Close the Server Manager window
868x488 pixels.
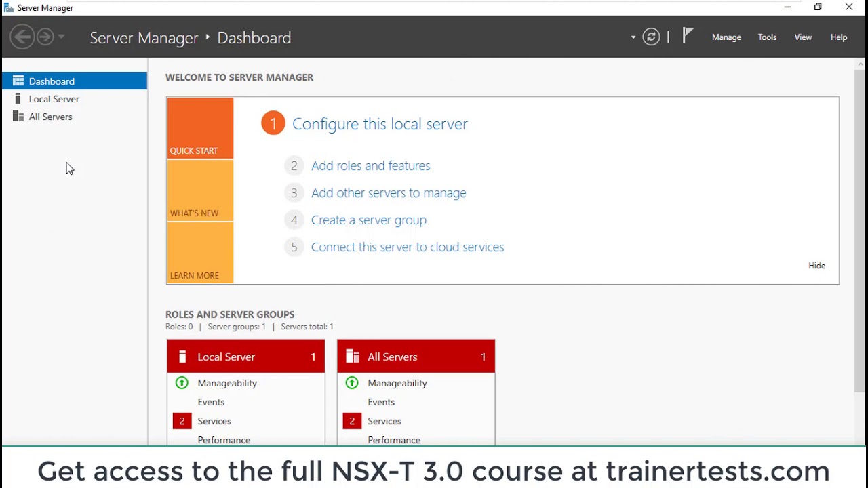[849, 7]
